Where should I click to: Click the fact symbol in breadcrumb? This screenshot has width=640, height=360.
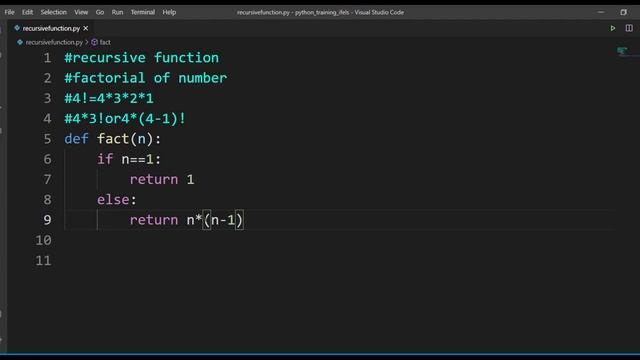tap(105, 42)
